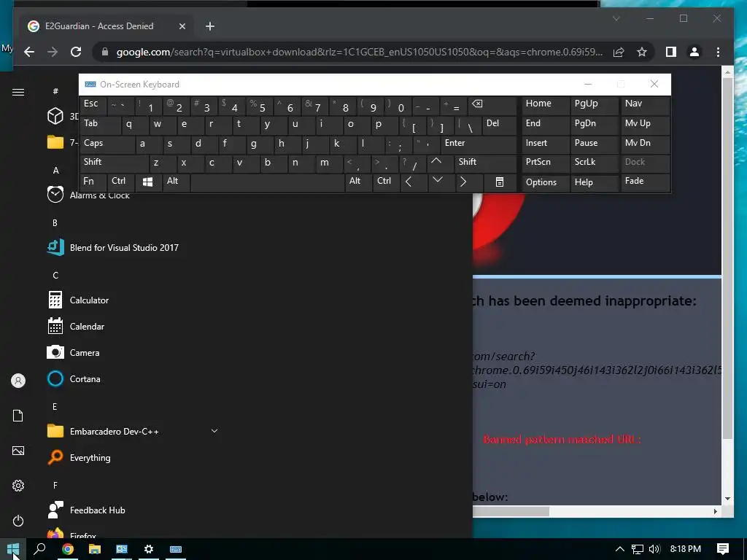This screenshot has width=747, height=560.
Task: Open Documents icon in Start sidebar
Action: pos(18,416)
